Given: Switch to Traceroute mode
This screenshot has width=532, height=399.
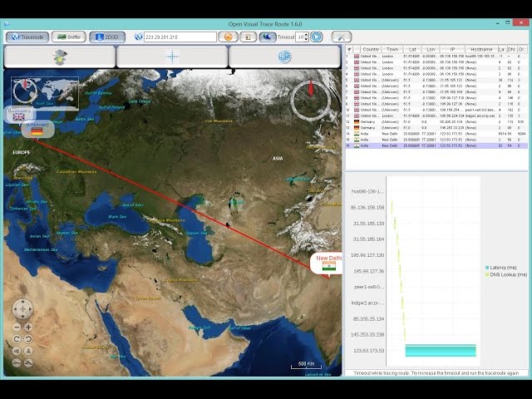Looking at the screenshot, I should coord(27,37).
